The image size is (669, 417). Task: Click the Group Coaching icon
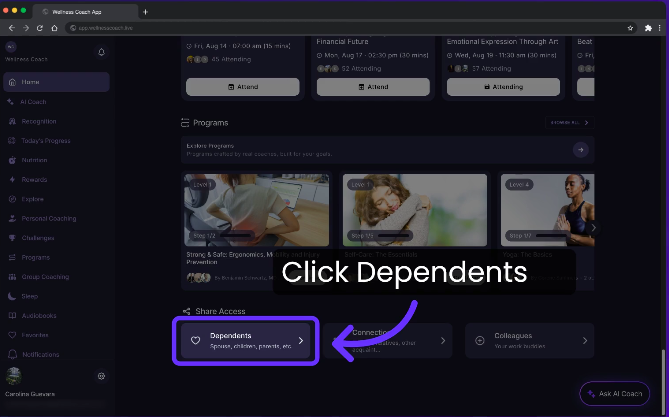coord(12,277)
